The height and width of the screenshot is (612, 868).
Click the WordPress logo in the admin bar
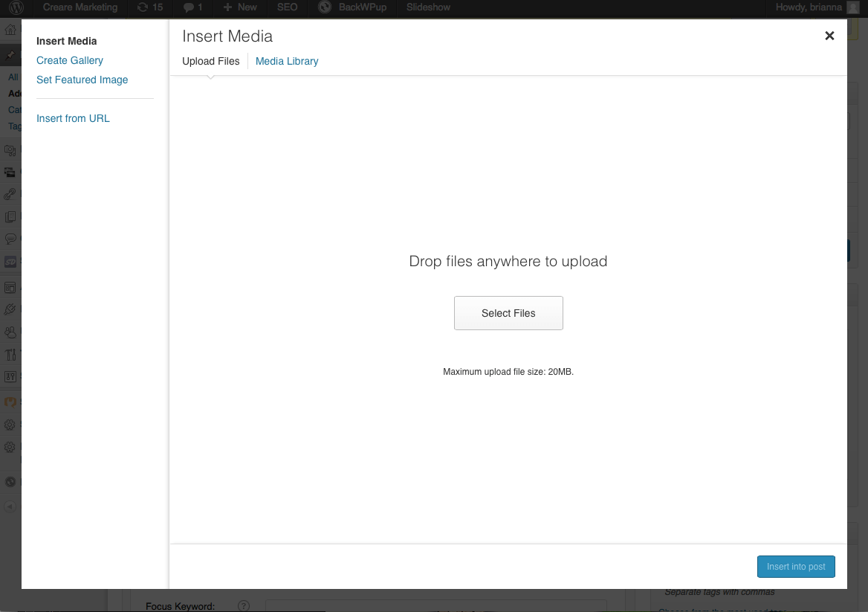pyautogui.click(x=15, y=8)
